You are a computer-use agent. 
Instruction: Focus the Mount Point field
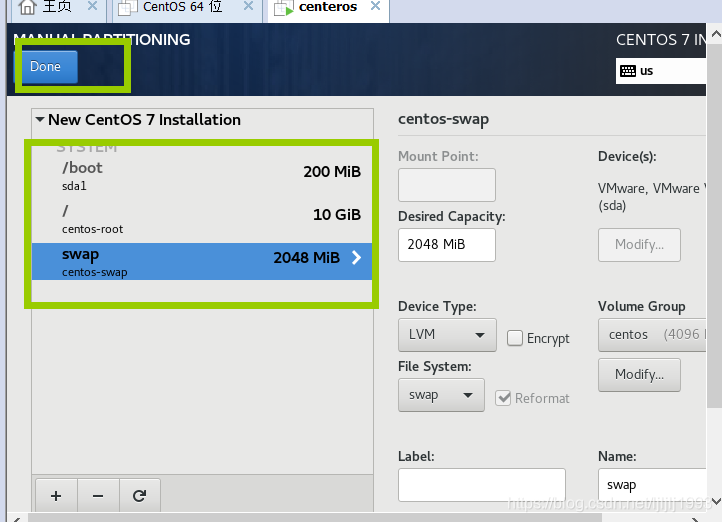[x=447, y=185]
